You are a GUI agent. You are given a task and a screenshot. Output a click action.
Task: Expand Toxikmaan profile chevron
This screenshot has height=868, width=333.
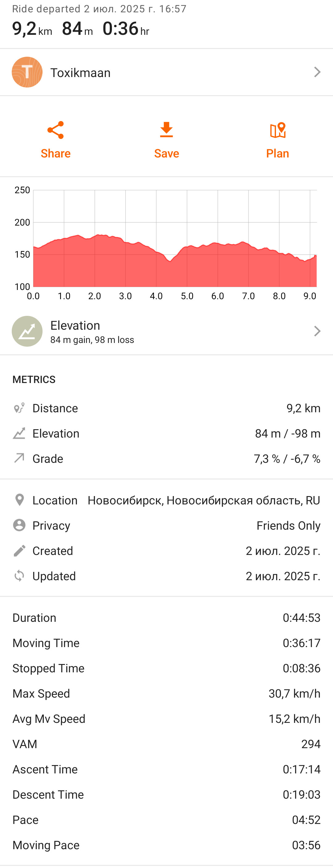click(x=317, y=72)
